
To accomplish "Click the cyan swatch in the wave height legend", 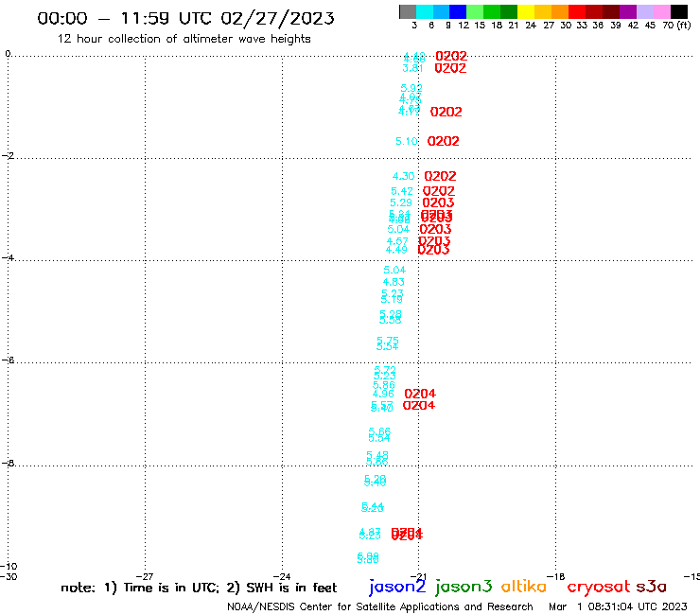I will click(x=425, y=11).
